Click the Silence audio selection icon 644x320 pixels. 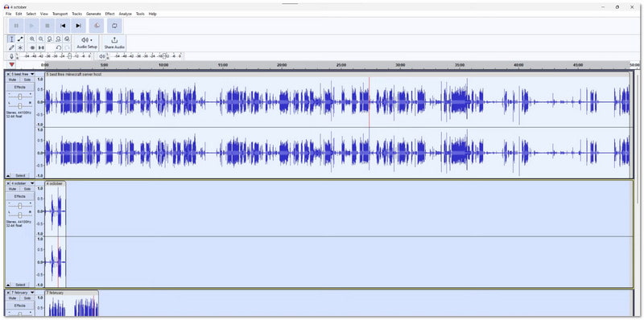click(x=41, y=47)
